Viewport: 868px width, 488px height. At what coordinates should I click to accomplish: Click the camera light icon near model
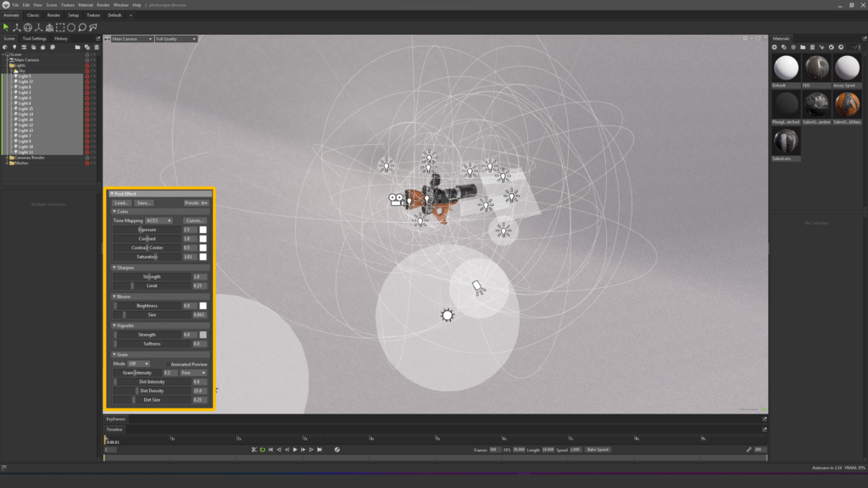(x=396, y=200)
